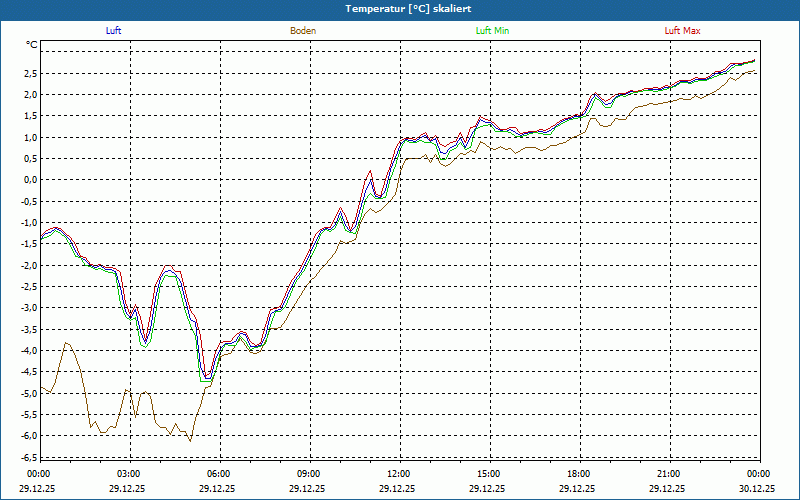Click the 1,0 y-axis value
800x500 pixels.
coord(31,137)
